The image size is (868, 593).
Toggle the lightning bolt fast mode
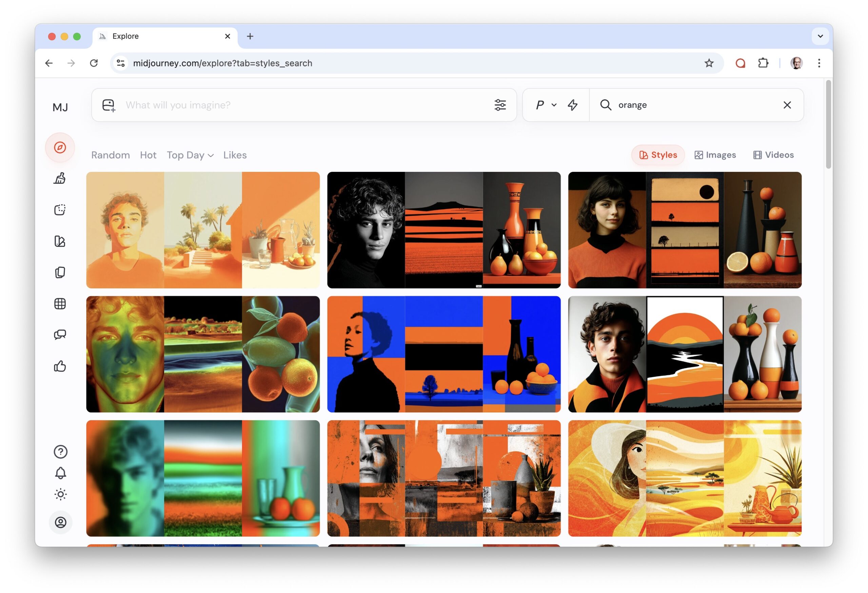[573, 105]
